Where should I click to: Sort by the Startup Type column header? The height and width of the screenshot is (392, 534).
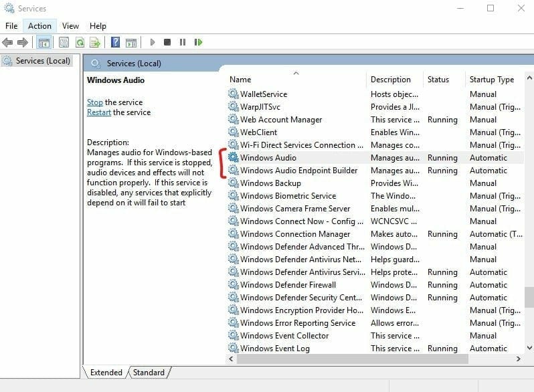click(491, 80)
